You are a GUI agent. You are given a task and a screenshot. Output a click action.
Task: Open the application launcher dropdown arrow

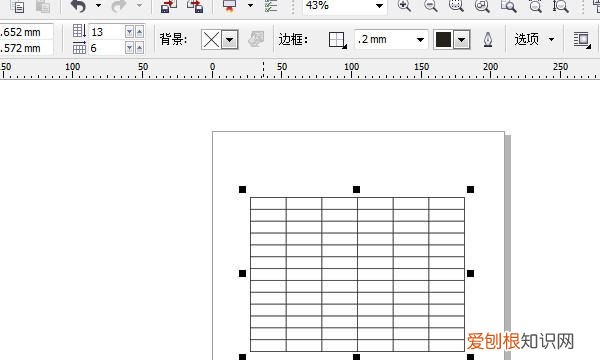250,5
